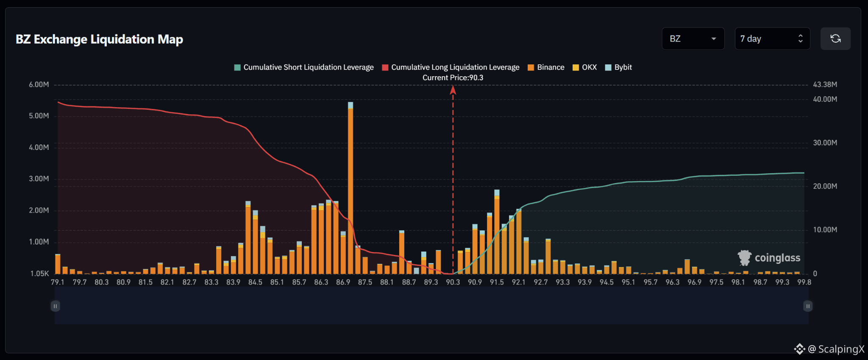
Task: Toggle the Bybit legend series
Action: [618, 67]
